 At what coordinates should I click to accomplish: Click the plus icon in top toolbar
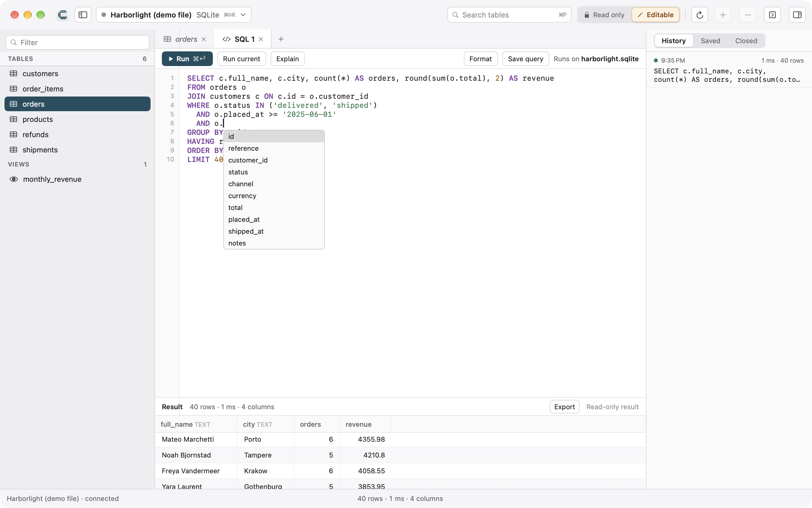click(x=723, y=15)
